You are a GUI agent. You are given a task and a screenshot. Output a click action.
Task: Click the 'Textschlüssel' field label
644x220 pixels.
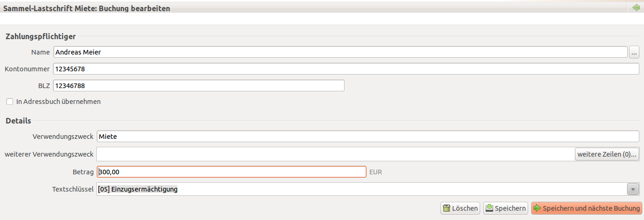click(x=73, y=189)
